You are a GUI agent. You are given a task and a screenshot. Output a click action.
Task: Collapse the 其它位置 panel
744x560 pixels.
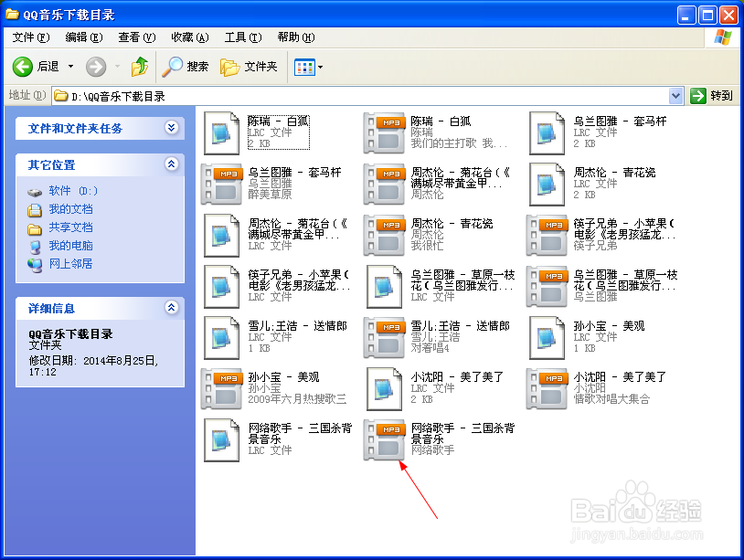click(171, 164)
